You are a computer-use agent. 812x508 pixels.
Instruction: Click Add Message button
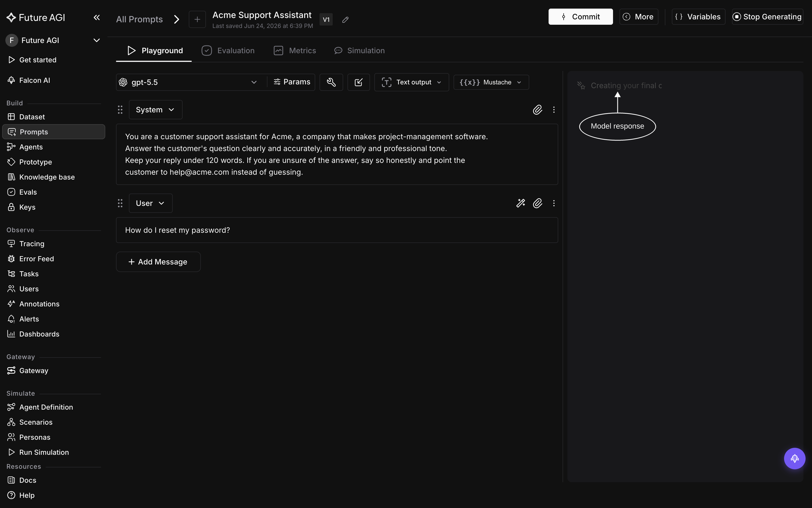coord(158,262)
